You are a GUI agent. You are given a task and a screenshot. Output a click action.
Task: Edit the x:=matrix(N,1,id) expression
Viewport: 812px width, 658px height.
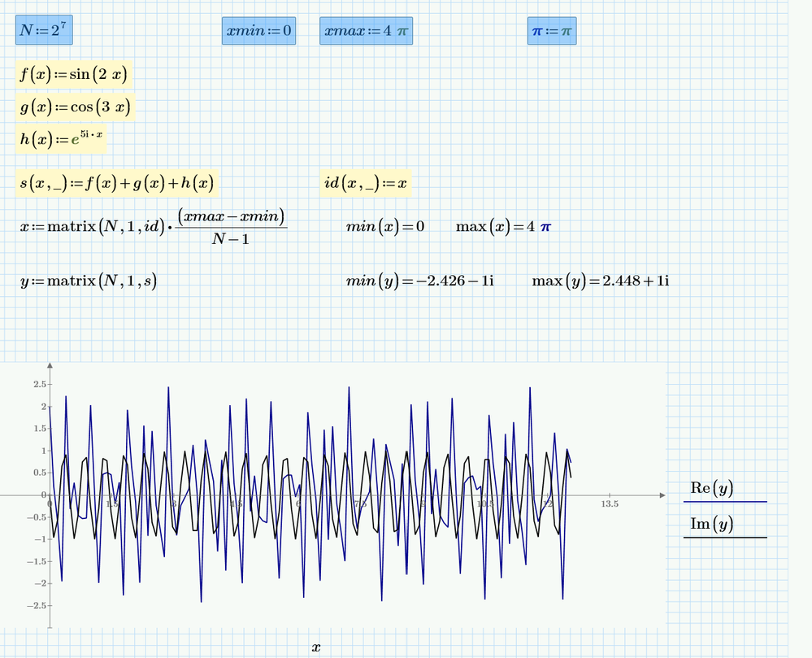[154, 226]
